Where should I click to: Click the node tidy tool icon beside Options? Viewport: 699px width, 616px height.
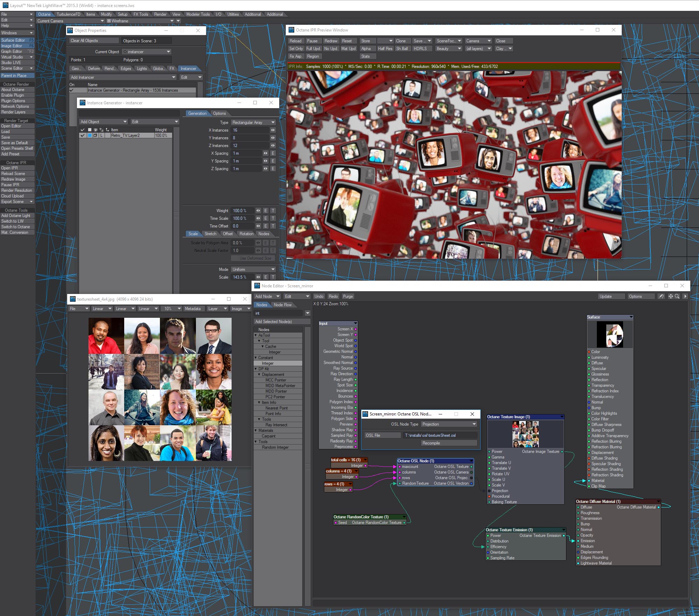point(661,296)
